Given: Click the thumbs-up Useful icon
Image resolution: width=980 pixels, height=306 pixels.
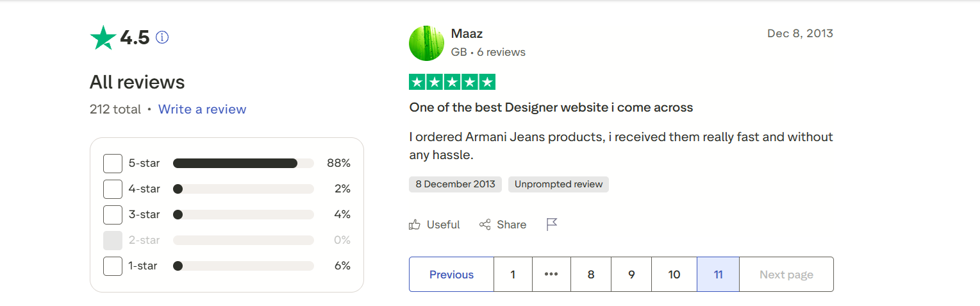Looking at the screenshot, I should tap(415, 225).
